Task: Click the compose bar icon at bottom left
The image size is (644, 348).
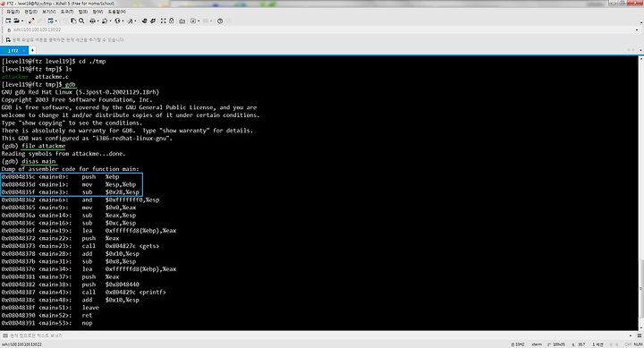Action: (5, 335)
